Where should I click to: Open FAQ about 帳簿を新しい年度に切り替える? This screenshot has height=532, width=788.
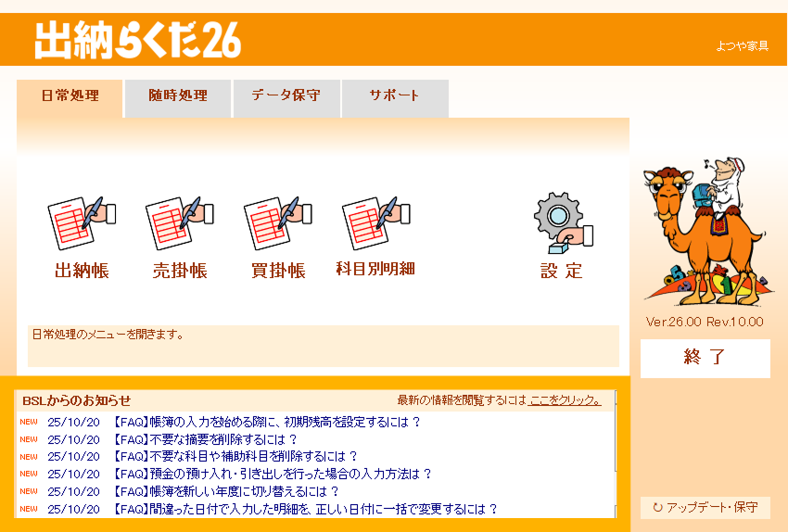pos(225,491)
